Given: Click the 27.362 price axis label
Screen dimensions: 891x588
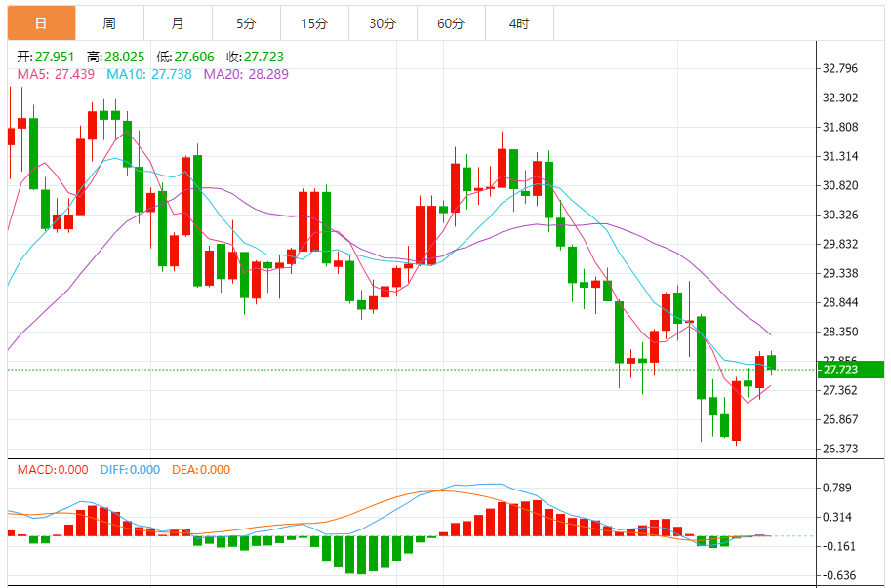Looking at the screenshot, I should click(x=840, y=390).
